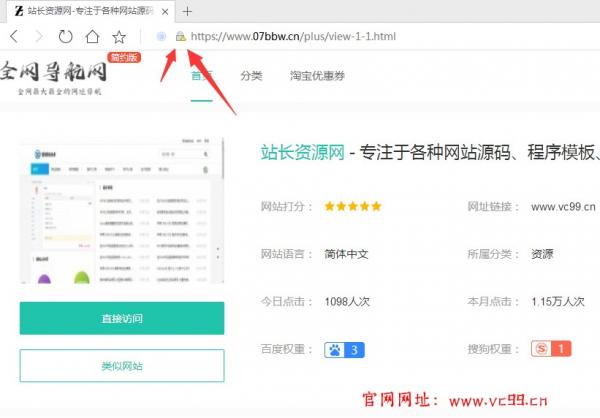The image size is (600, 418).
Task: Click the five-star site rating
Action: coord(353,207)
